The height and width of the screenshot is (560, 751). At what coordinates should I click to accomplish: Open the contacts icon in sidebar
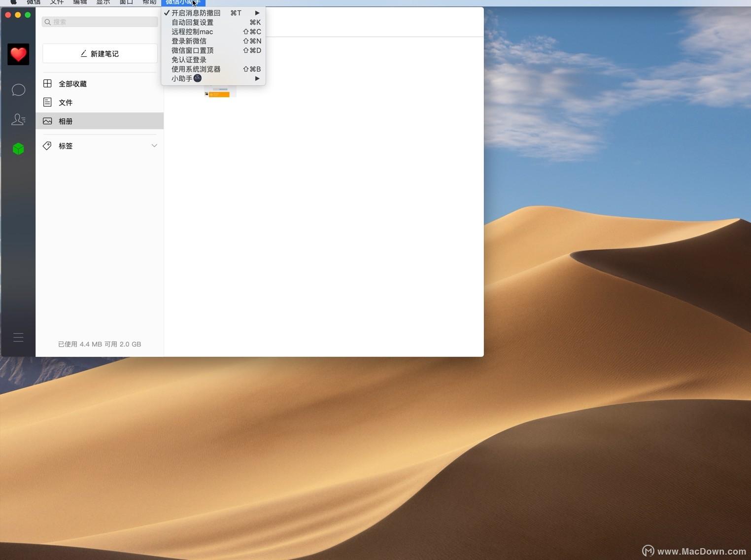18,119
